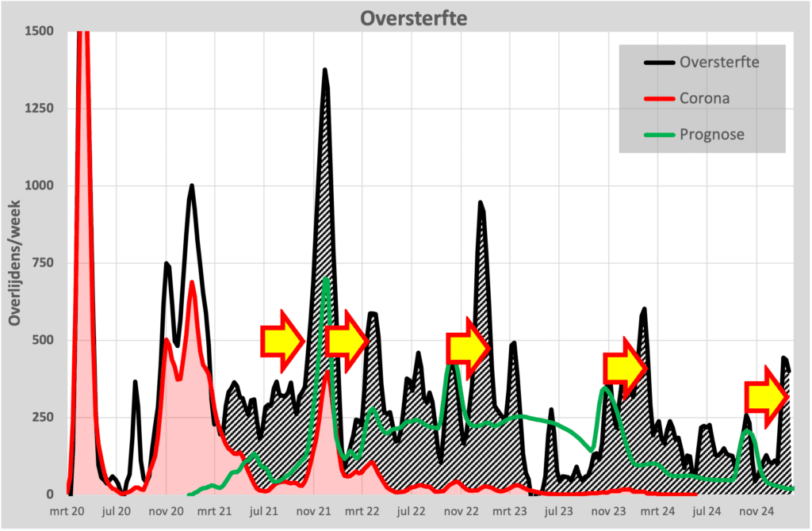The width and height of the screenshot is (812, 531).
Task: Click the Corona legend label
Action: click(x=704, y=98)
